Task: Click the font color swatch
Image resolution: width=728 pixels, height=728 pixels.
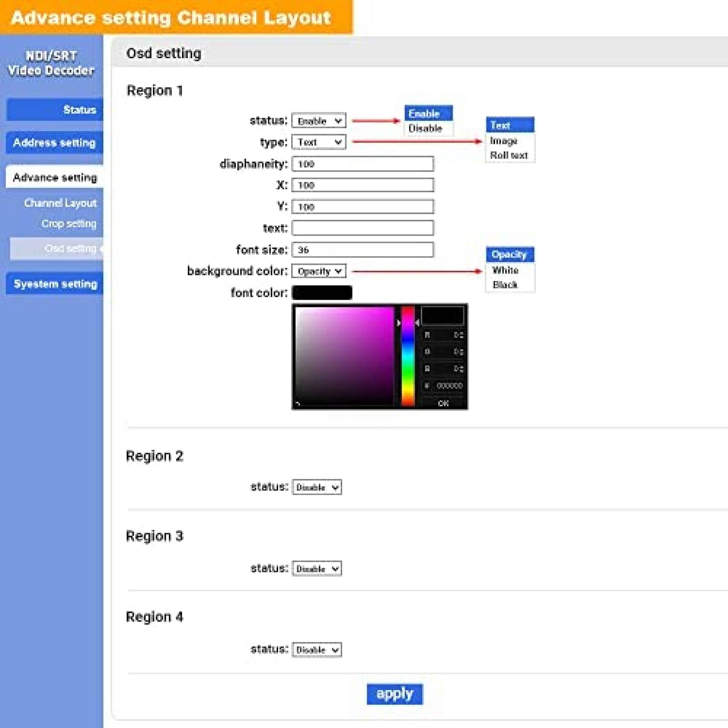Action: [x=322, y=293]
